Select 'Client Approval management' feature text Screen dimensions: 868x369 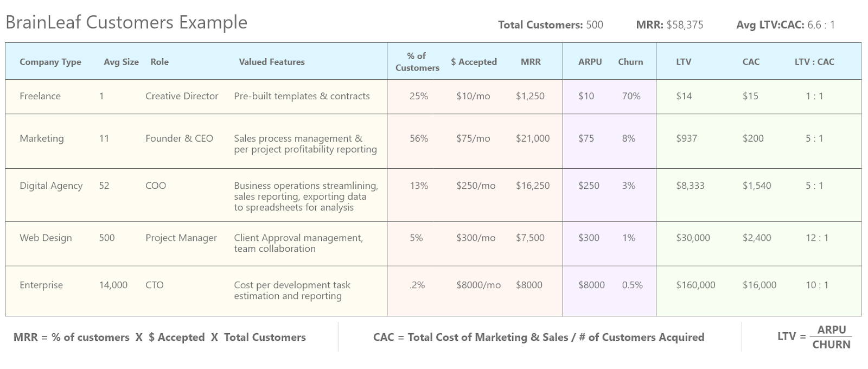click(297, 238)
